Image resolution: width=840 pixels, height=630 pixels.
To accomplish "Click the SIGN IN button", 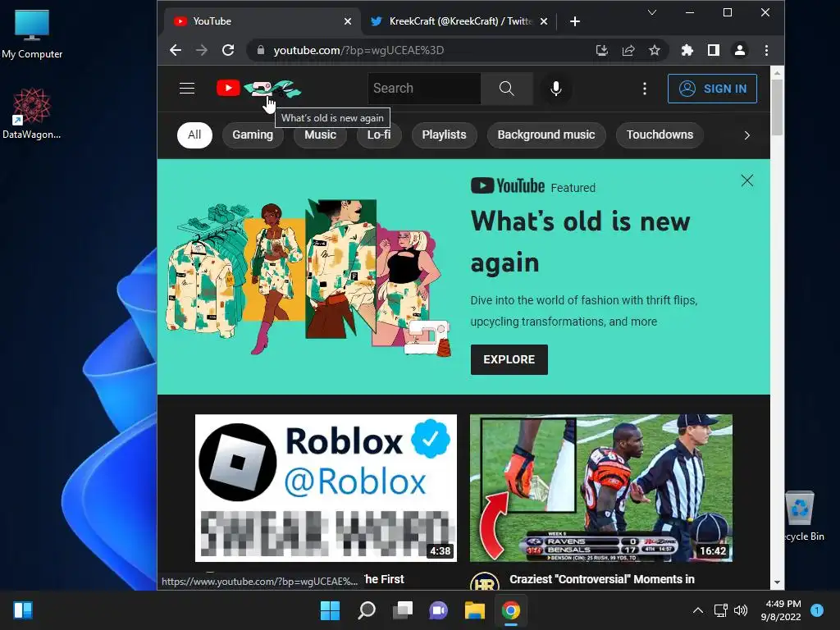I will (x=712, y=89).
